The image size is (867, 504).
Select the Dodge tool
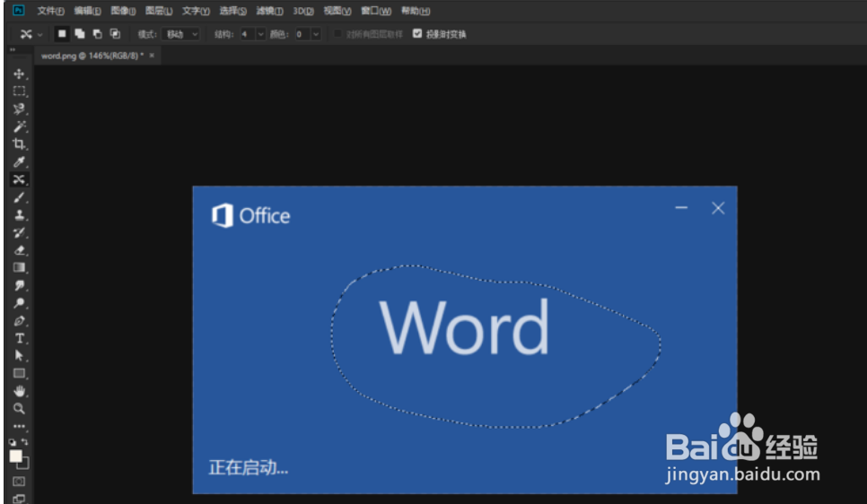point(20,303)
